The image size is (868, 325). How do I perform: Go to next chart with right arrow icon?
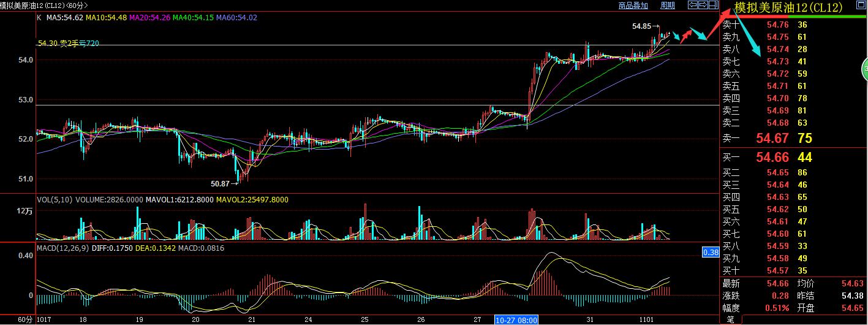click(x=703, y=5)
